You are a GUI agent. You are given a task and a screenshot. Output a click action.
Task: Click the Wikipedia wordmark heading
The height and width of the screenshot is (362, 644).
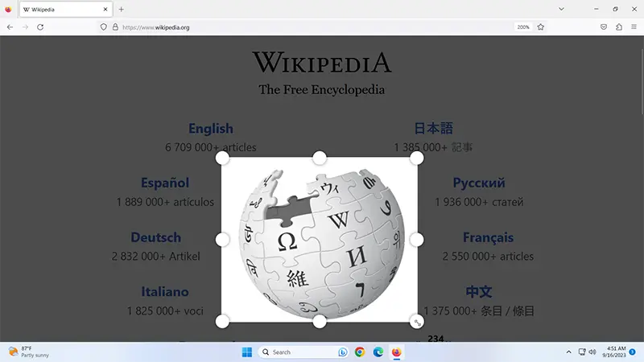pos(322,63)
